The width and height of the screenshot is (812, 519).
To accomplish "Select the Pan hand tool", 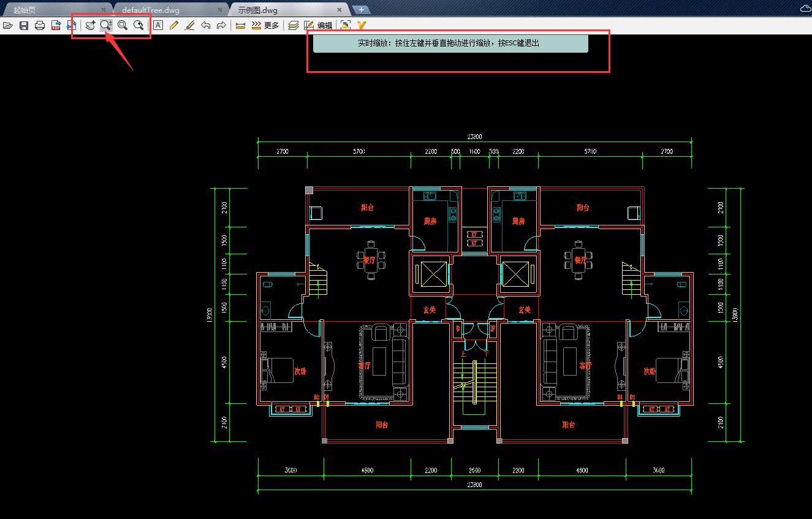I will pyautogui.click(x=90, y=26).
